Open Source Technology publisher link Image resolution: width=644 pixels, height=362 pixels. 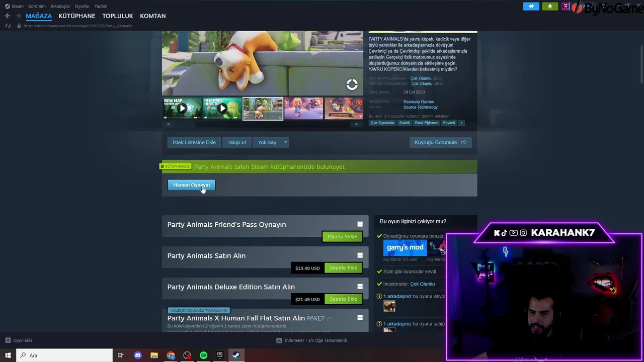coord(421,107)
